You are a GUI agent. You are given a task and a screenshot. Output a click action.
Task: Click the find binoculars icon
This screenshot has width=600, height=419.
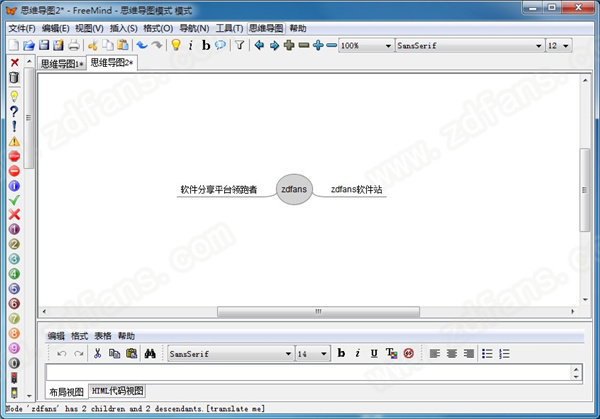(x=150, y=354)
